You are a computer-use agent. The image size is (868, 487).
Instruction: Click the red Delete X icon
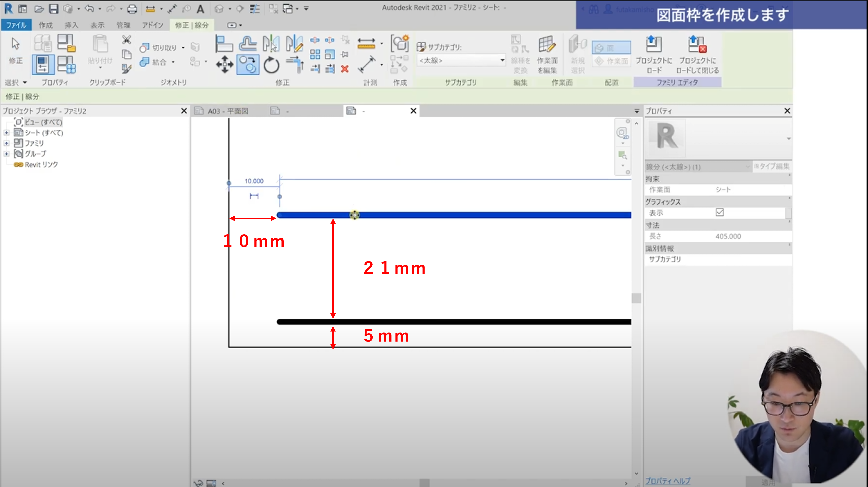(344, 69)
